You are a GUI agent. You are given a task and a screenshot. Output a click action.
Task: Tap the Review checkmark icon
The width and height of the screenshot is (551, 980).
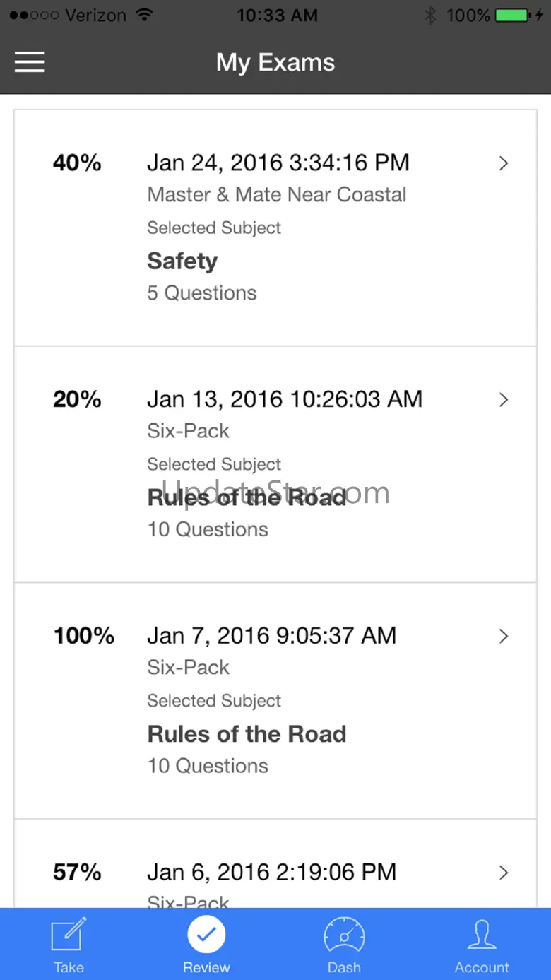[206, 934]
